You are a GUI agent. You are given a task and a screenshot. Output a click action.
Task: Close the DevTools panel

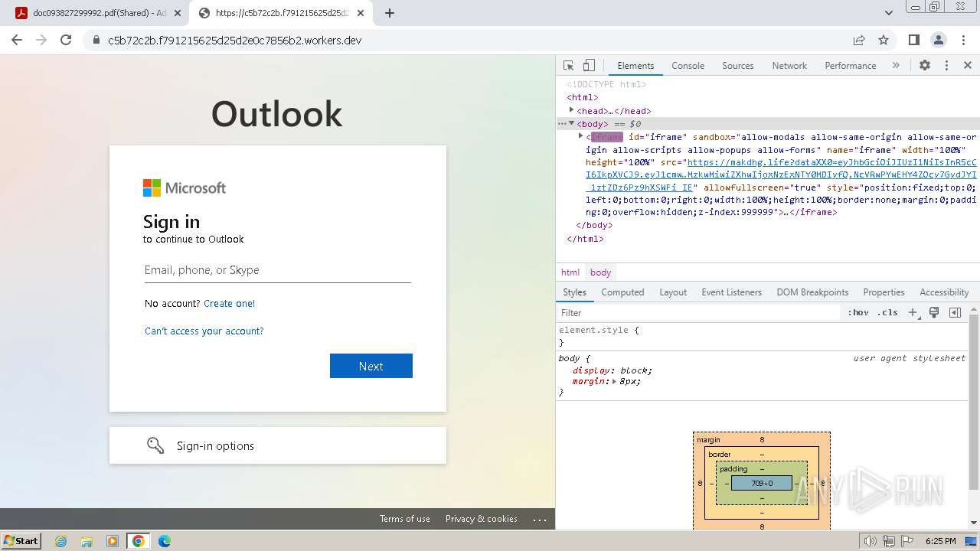[968, 66]
